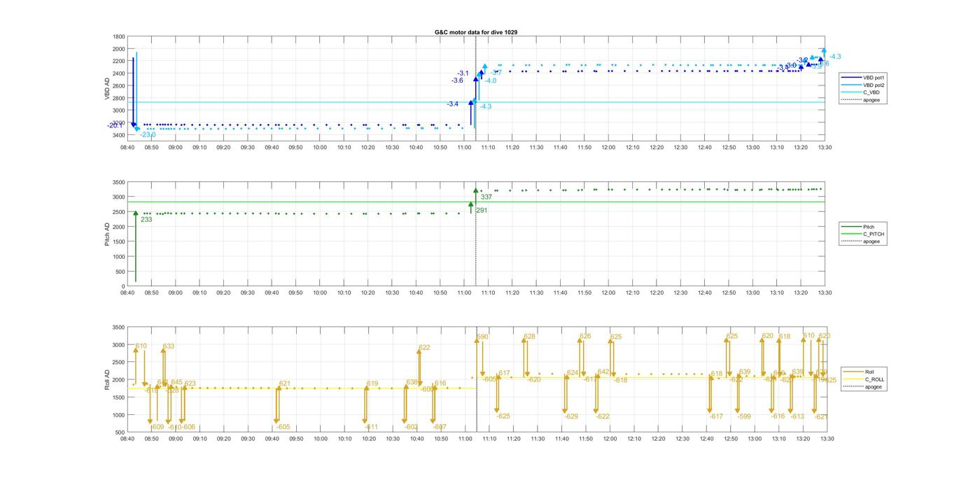Click the dotted apogee line in the Pitch plot
The image size is (980, 485).
pyautogui.click(x=476, y=234)
